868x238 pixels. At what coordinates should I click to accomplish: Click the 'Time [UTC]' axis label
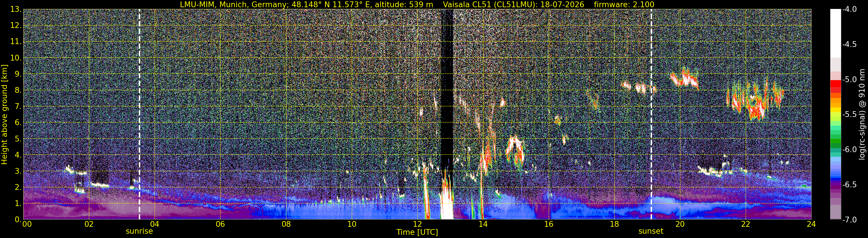click(x=417, y=232)
